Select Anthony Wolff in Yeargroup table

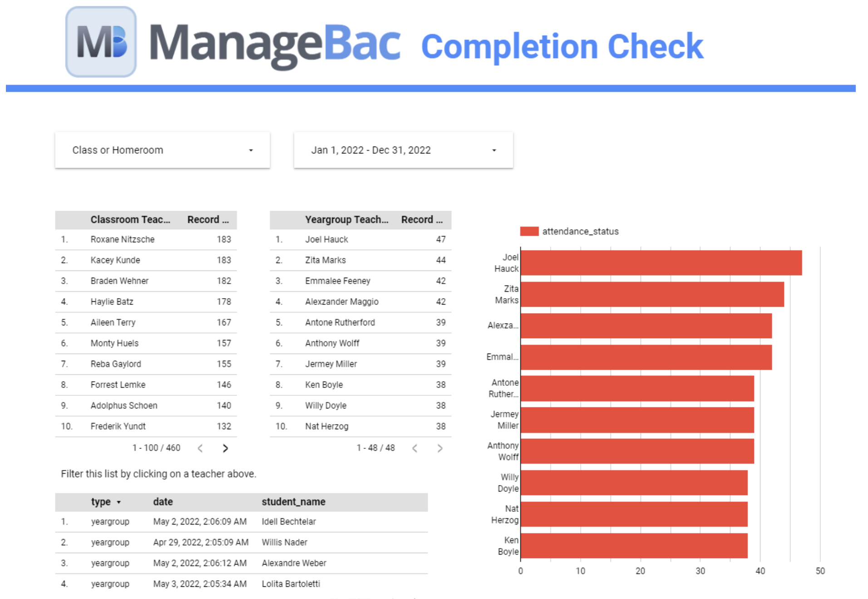[x=360, y=344]
